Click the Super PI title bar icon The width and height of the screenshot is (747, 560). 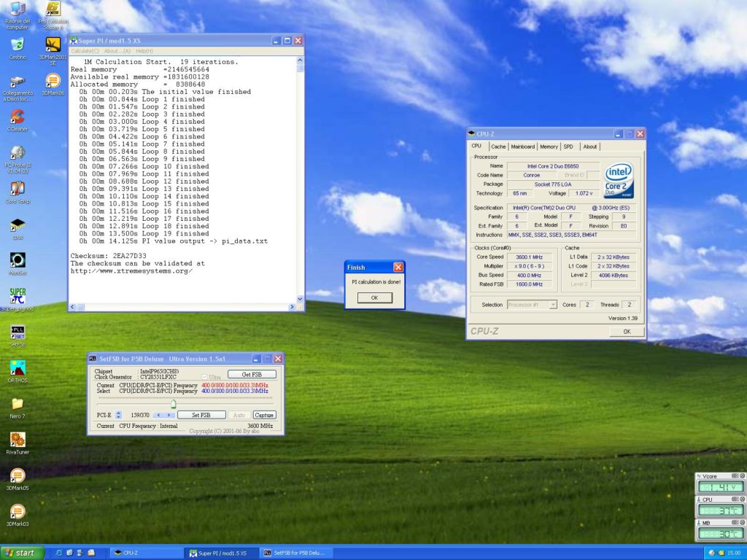(x=74, y=41)
